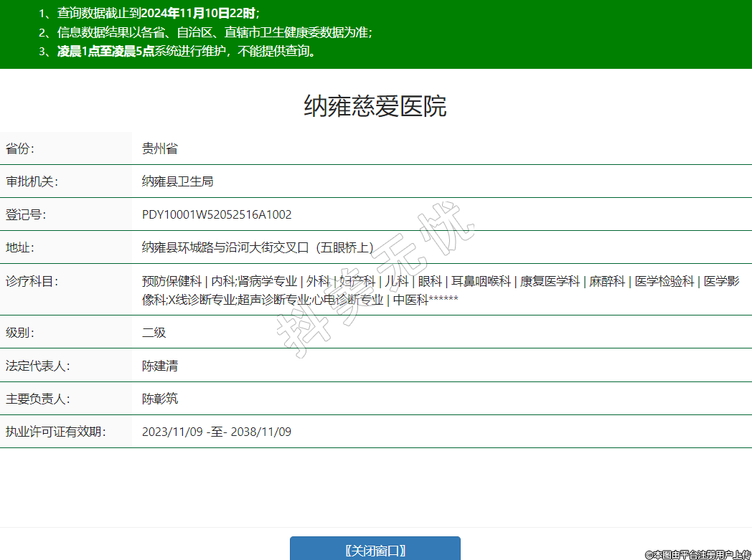Click the 级别 row label

[20, 333]
